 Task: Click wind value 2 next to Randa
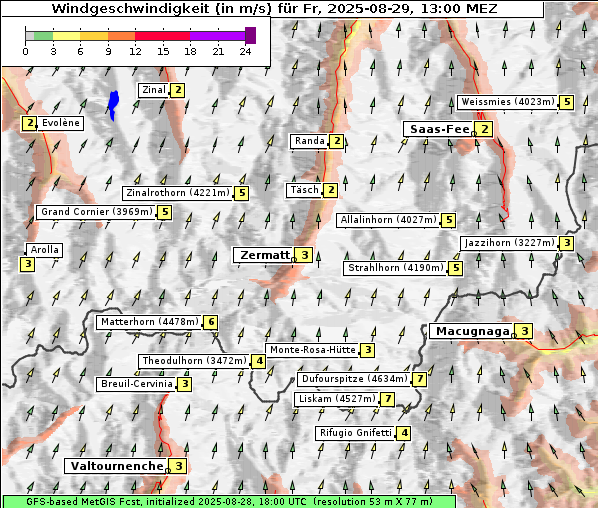click(x=337, y=141)
